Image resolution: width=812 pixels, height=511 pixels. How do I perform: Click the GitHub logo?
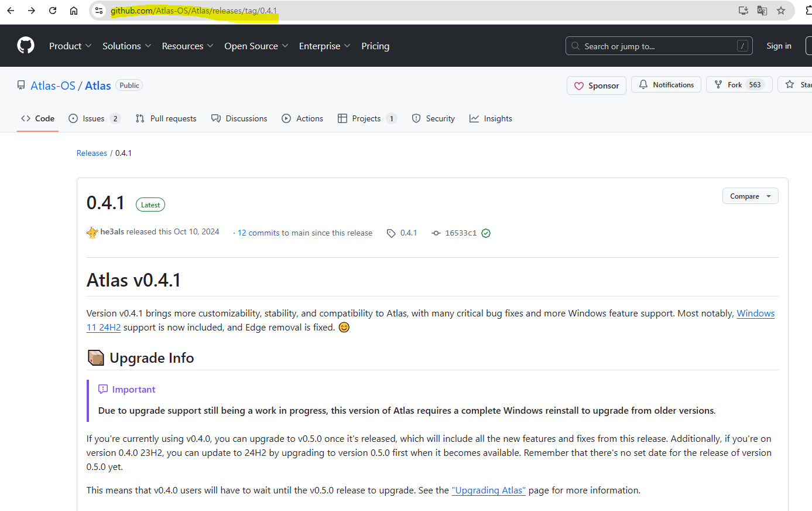point(26,46)
